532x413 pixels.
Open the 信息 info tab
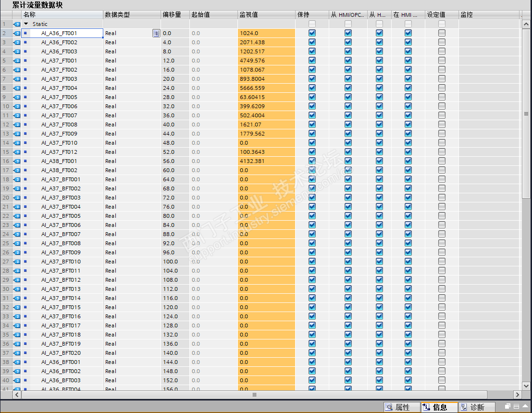[439, 407]
